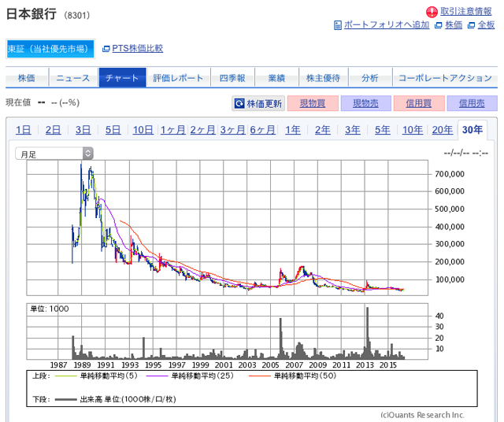
Task: Click the 2006 volume spike bar
Action: 280,338
